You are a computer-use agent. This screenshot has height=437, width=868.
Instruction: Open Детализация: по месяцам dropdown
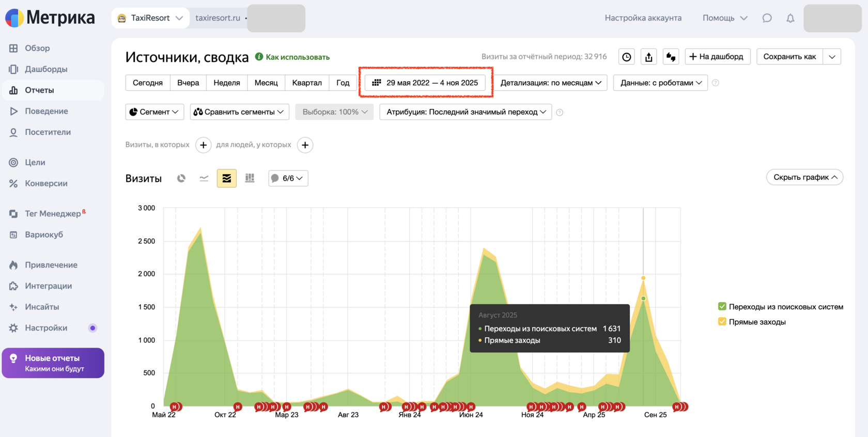pos(551,83)
